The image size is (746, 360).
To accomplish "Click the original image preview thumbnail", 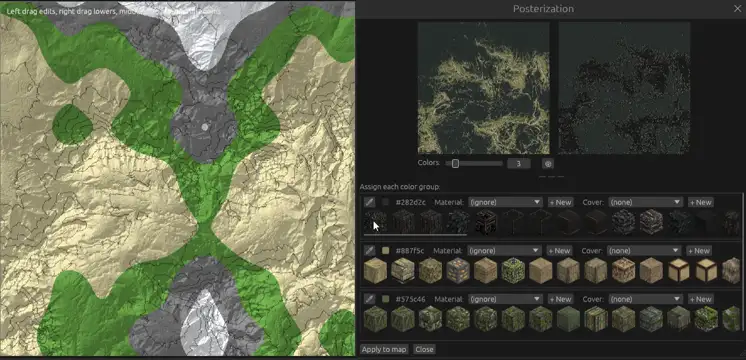I will pyautogui.click(x=483, y=88).
